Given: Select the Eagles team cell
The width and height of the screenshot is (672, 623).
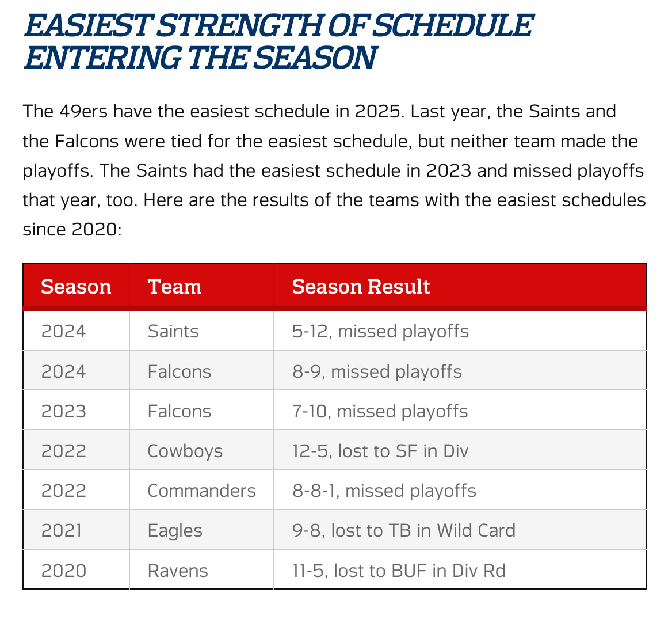Looking at the screenshot, I should pos(175,530).
